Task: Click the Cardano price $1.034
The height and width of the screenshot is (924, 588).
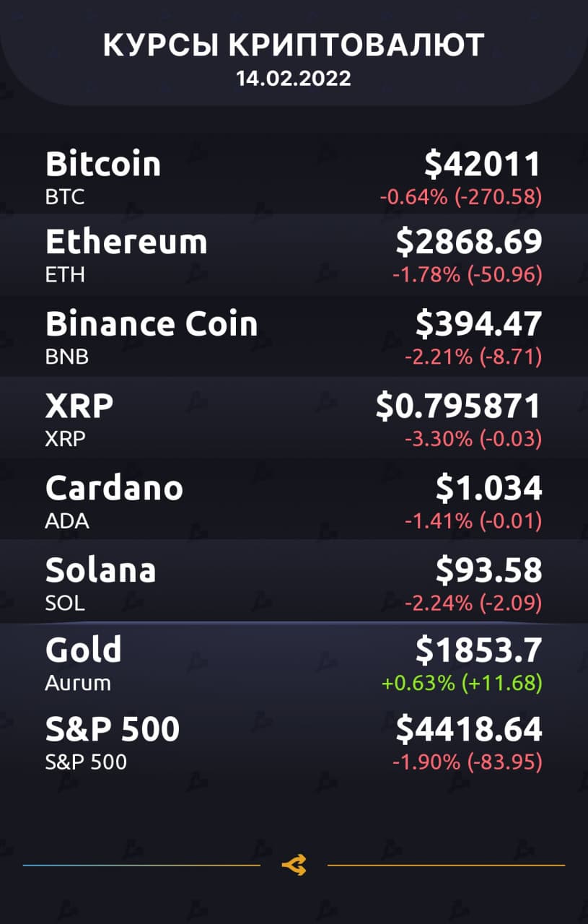Action: click(x=488, y=489)
